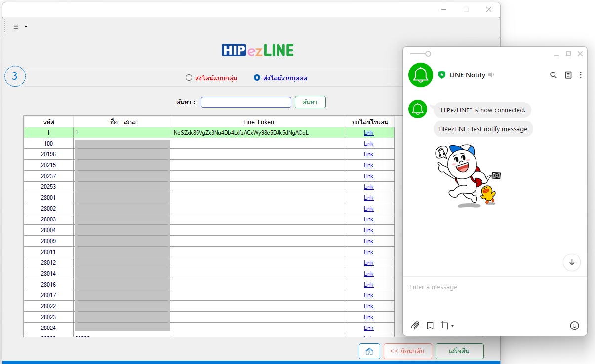
Task: Click the 'Test notify message' bubble
Action: [483, 129]
